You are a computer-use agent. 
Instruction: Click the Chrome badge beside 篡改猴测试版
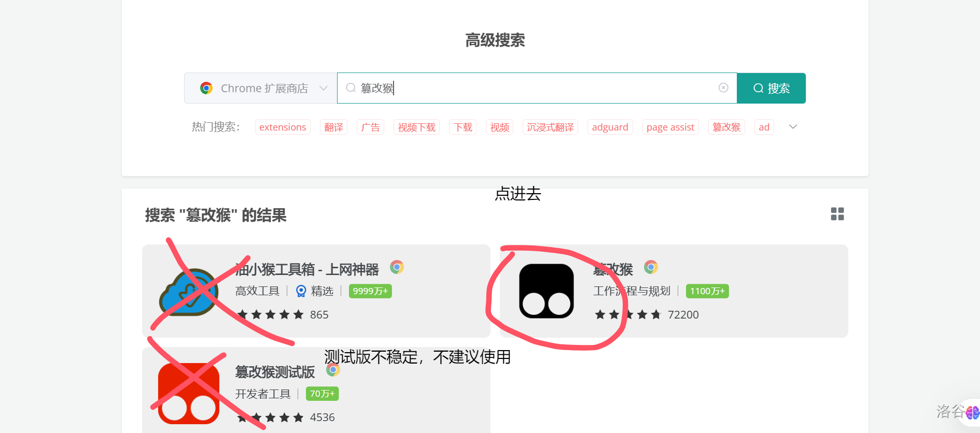coord(333,370)
